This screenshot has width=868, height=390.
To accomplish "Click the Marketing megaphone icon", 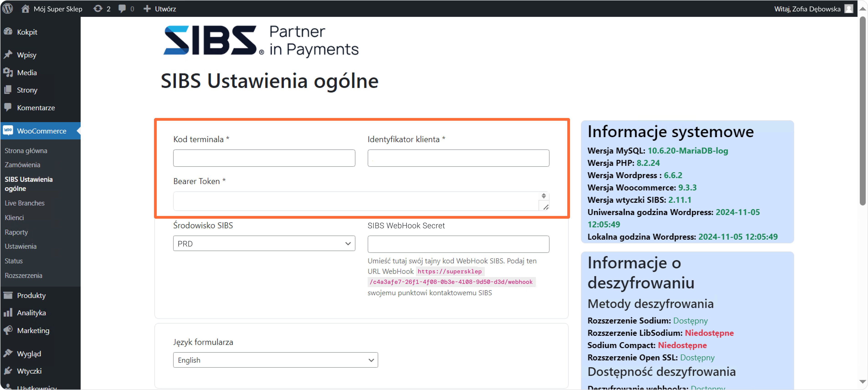I will point(8,330).
